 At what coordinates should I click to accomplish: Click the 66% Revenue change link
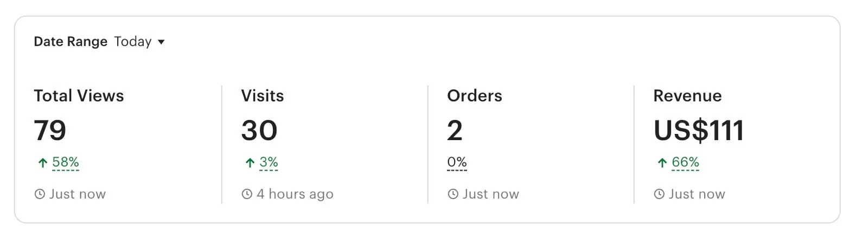tap(685, 162)
